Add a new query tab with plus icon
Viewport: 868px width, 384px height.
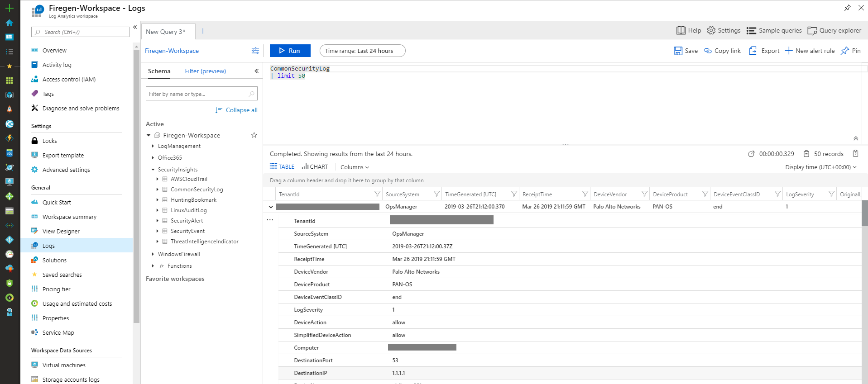pyautogui.click(x=203, y=31)
